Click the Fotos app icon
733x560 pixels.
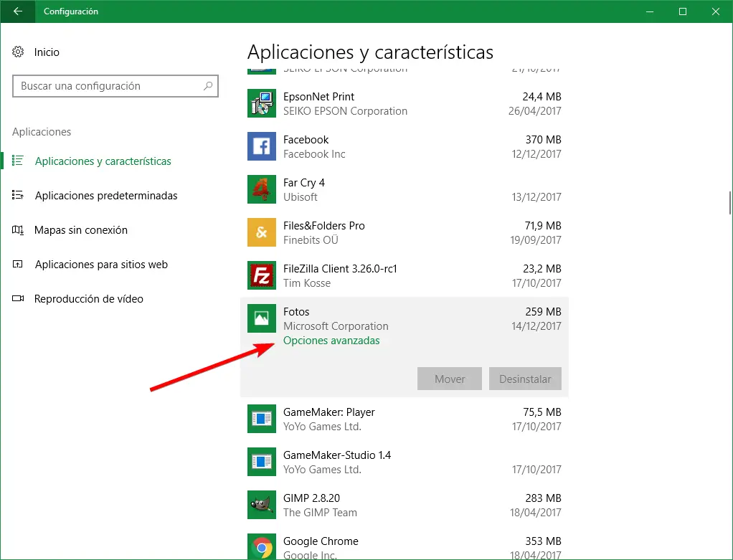click(262, 318)
